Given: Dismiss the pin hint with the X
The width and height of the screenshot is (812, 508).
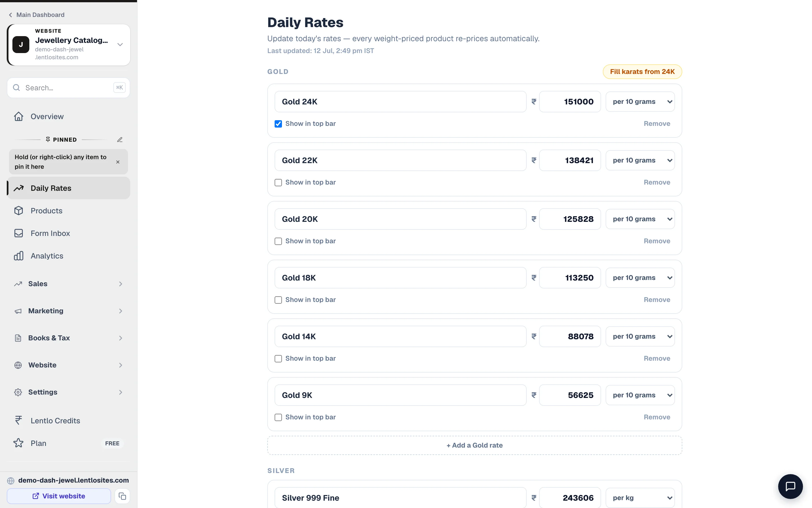Looking at the screenshot, I should [x=118, y=162].
